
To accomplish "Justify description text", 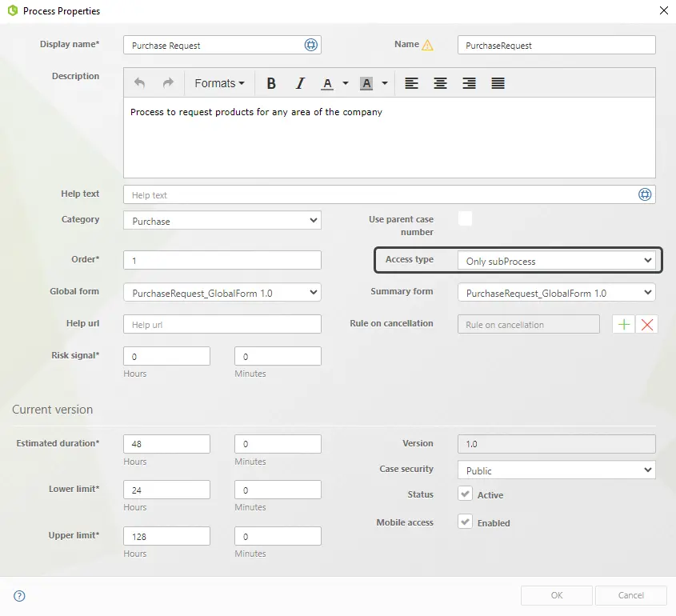I will (498, 83).
